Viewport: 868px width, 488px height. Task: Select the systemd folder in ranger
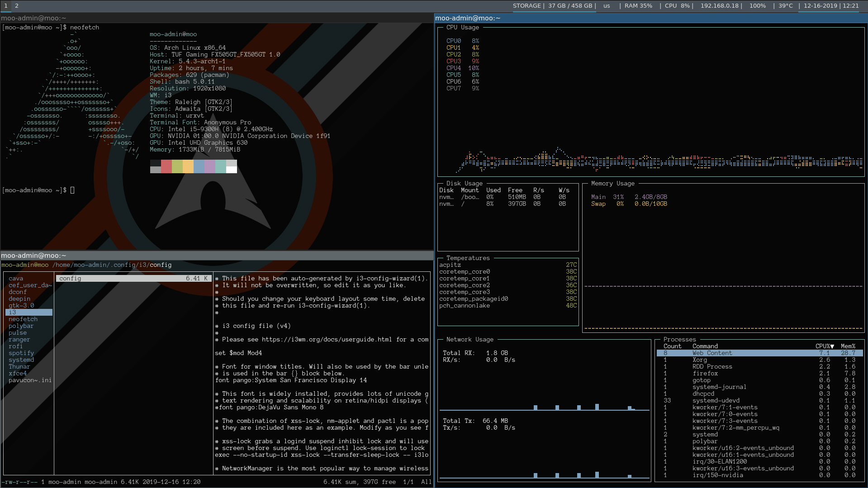point(29,360)
